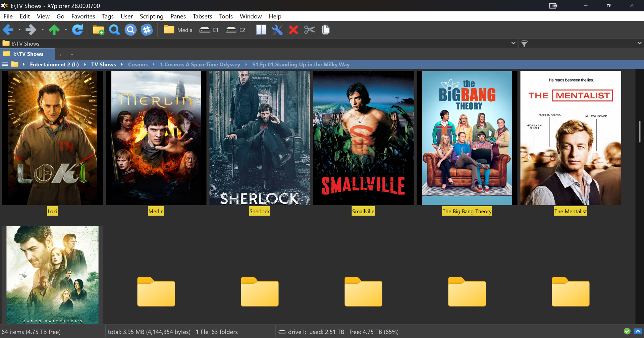Click the Media toolbar button
This screenshot has height=338, width=644.
point(177,30)
